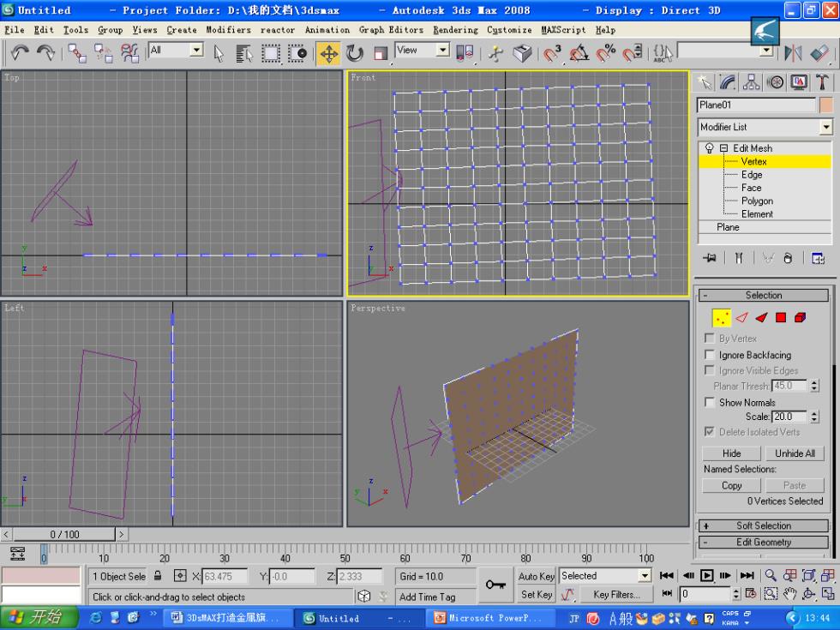Open the Motion command panel tab
The height and width of the screenshot is (630, 840).
tap(775, 82)
